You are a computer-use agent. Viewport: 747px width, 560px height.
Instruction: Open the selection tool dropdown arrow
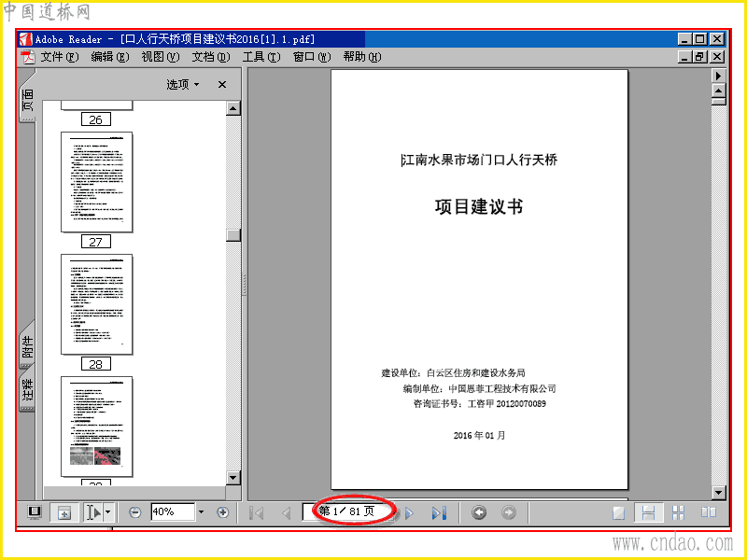[108, 512]
